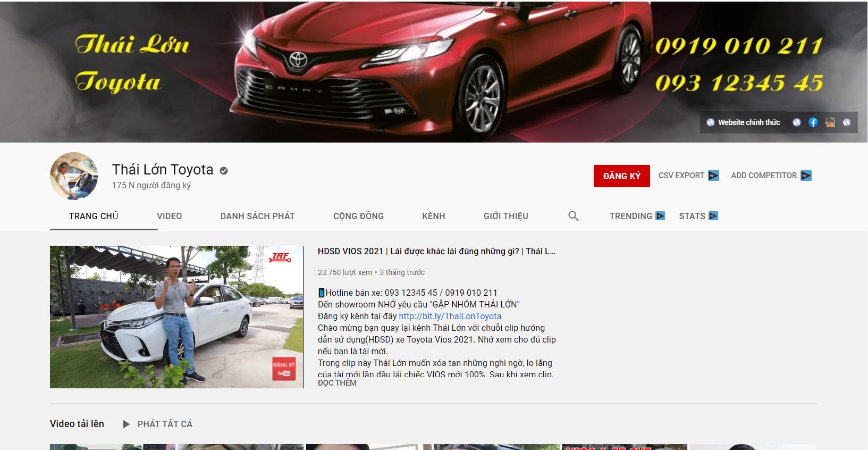Open the Website chính thức link
This screenshot has height=450, width=868.
tap(748, 122)
